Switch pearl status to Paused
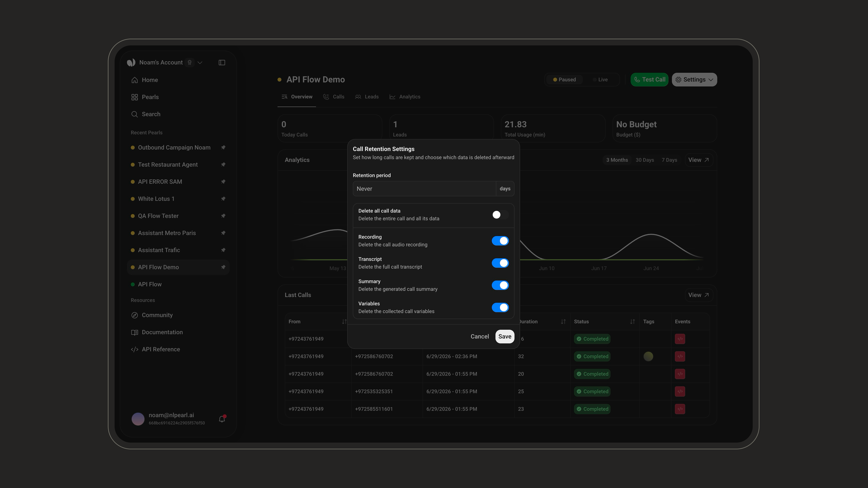 564,80
